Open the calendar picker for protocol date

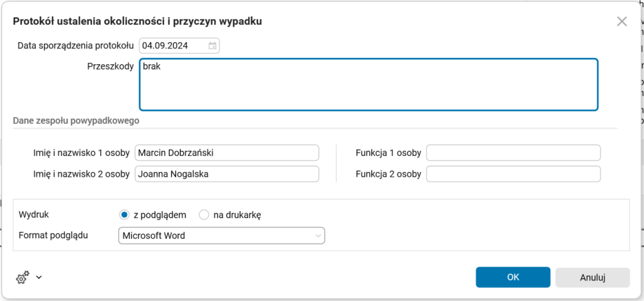click(213, 46)
